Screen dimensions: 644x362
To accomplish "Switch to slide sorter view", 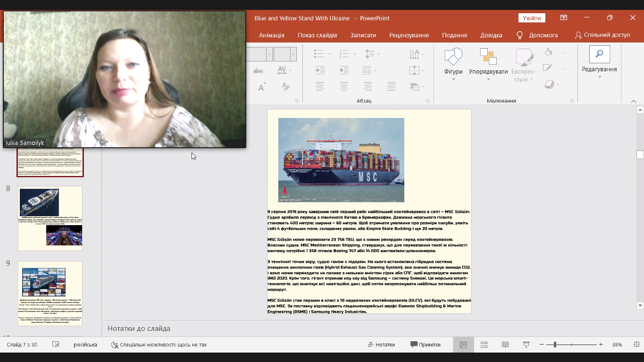I will 484,345.
